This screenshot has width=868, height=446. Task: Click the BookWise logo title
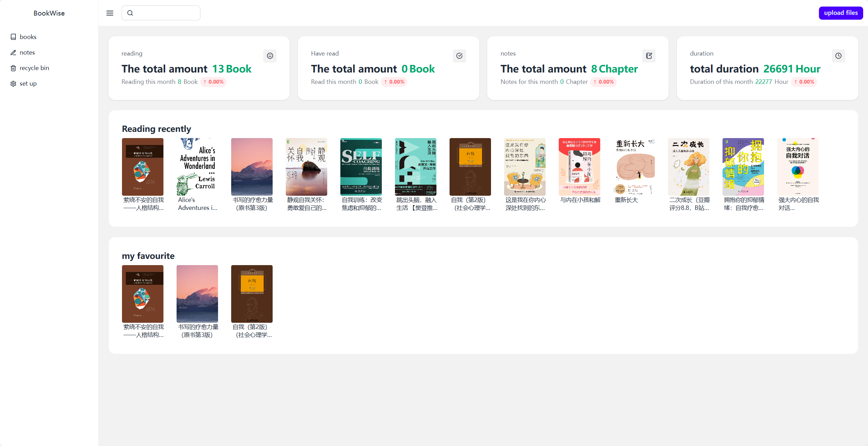click(49, 13)
